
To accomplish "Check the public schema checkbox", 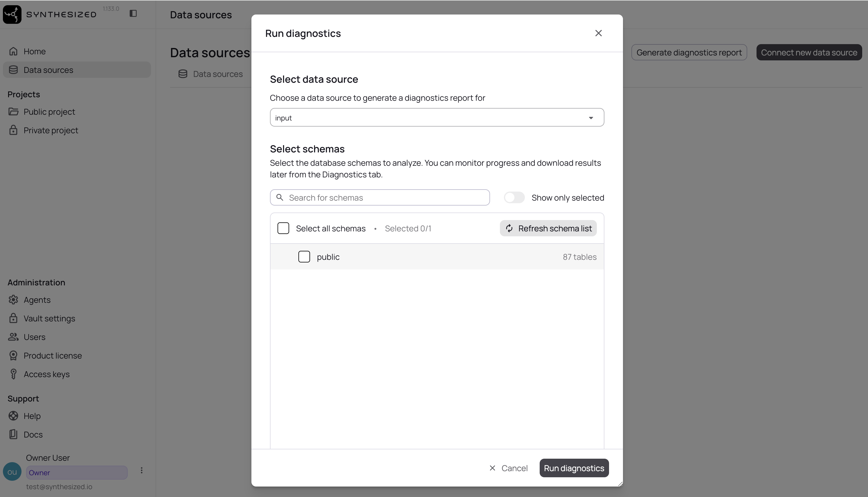I will coord(304,256).
